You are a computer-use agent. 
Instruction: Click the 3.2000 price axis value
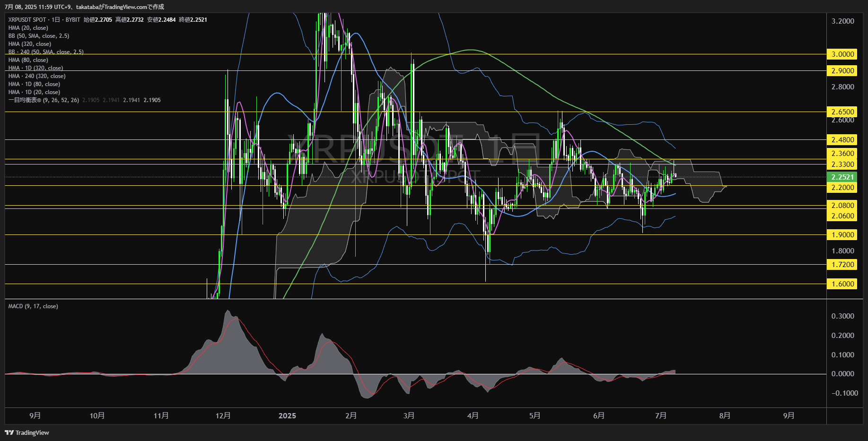tap(843, 21)
